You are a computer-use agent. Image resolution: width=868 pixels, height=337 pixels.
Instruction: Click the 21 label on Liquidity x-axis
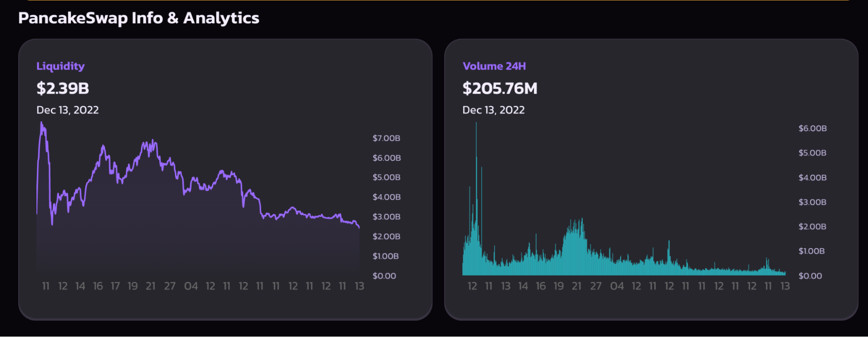point(150,286)
